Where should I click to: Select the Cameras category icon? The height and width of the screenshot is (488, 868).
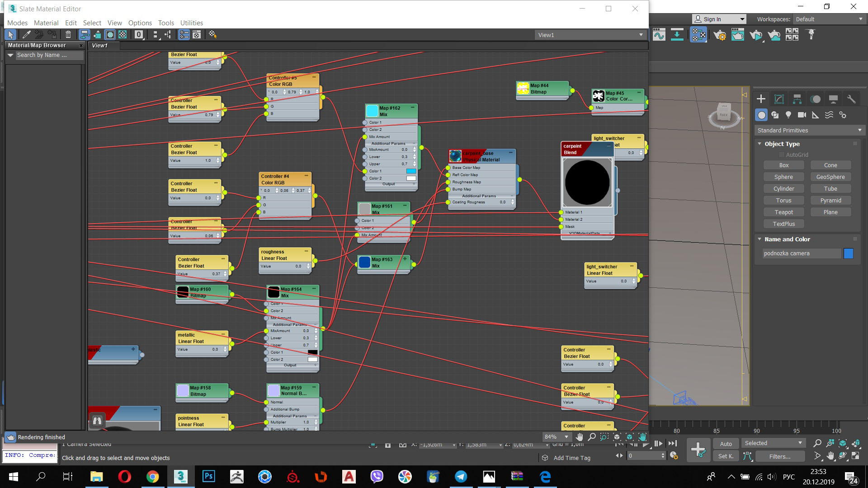tap(802, 115)
